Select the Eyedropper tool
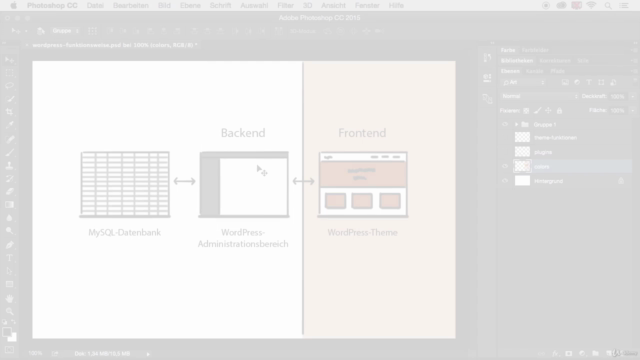640x360 pixels. (9, 125)
